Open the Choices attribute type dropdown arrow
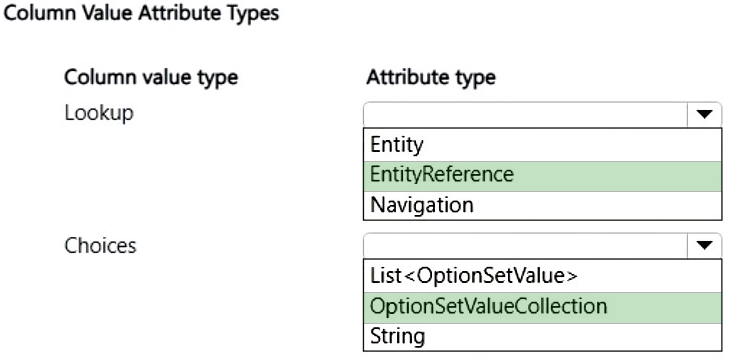Image resolution: width=734 pixels, height=361 pixels. [x=705, y=245]
